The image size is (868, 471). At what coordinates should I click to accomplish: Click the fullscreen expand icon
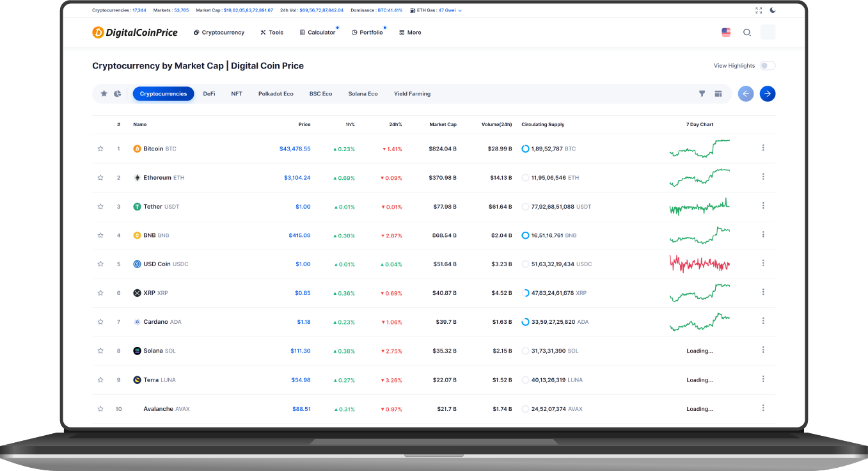(759, 10)
